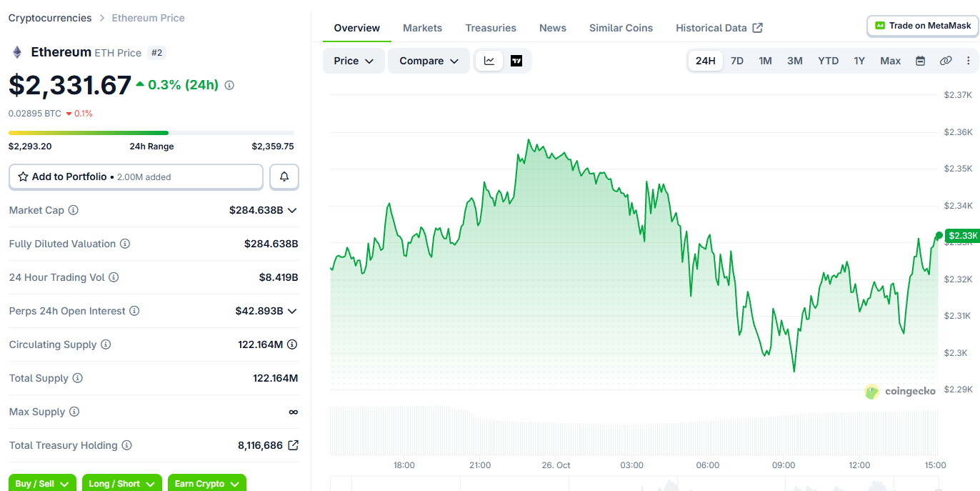Click the chart link share icon

(946, 61)
